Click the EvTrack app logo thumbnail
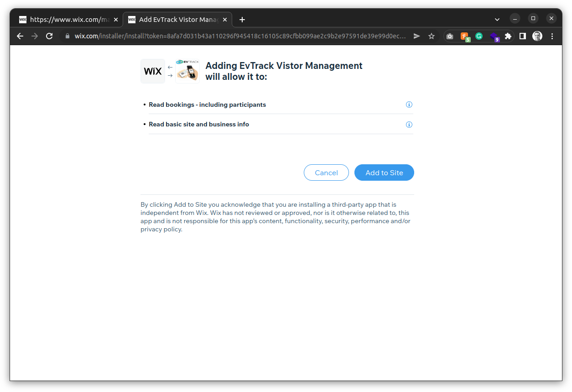Viewport: 572px width, 392px height. (x=187, y=71)
